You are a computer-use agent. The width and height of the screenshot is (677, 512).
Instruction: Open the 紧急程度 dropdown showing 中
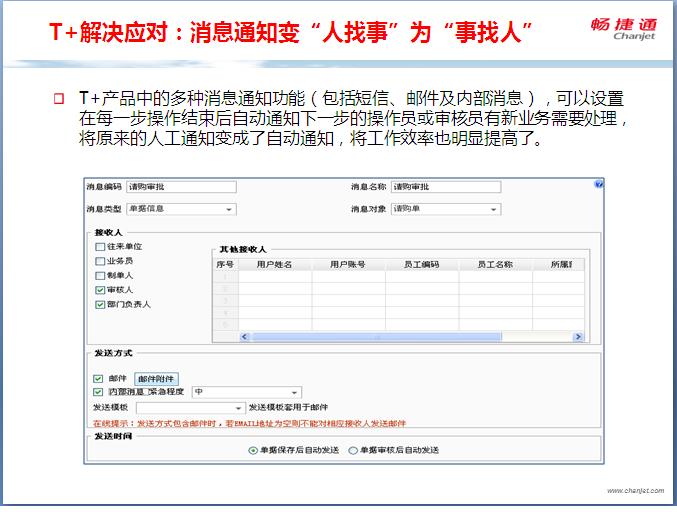(x=247, y=392)
